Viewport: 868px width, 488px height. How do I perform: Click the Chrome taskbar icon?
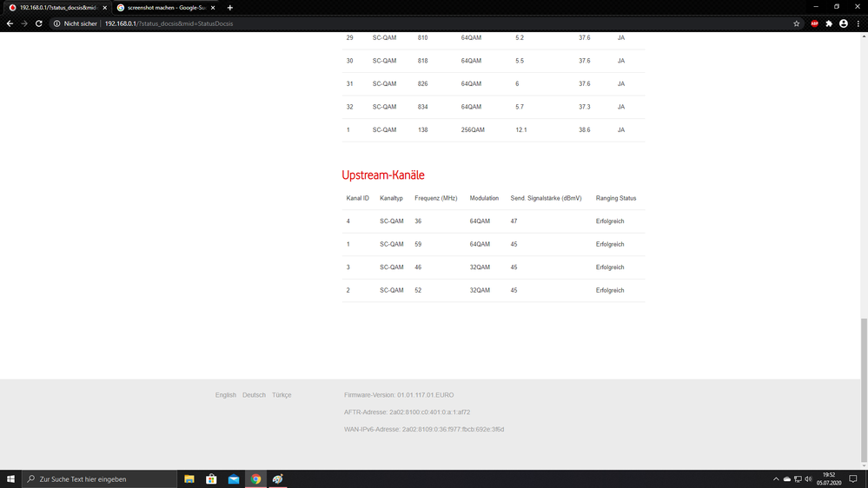(255, 479)
